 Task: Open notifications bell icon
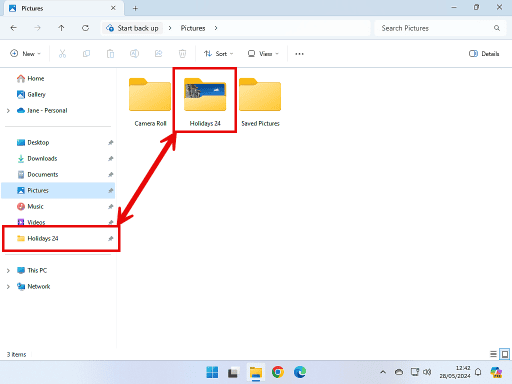pyautogui.click(x=478, y=372)
